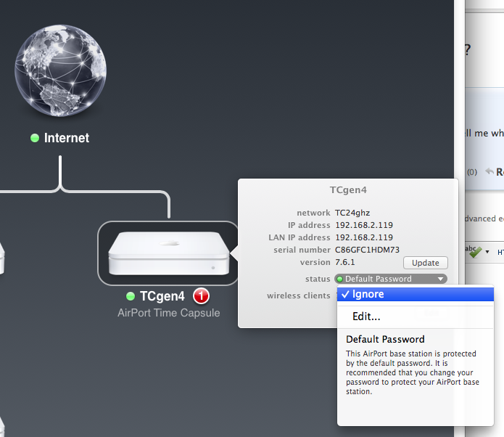504x437 pixels.
Task: Click the reply arrow icon in browser window
Action: coord(489,171)
